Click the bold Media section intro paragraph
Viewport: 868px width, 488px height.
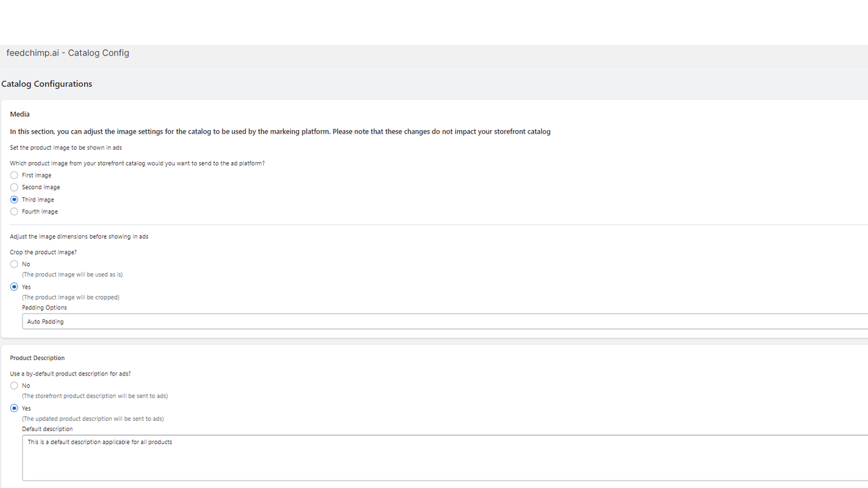click(x=280, y=131)
